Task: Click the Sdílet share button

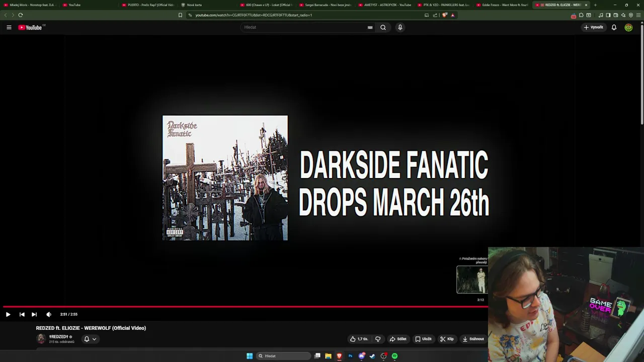Action: click(x=398, y=339)
